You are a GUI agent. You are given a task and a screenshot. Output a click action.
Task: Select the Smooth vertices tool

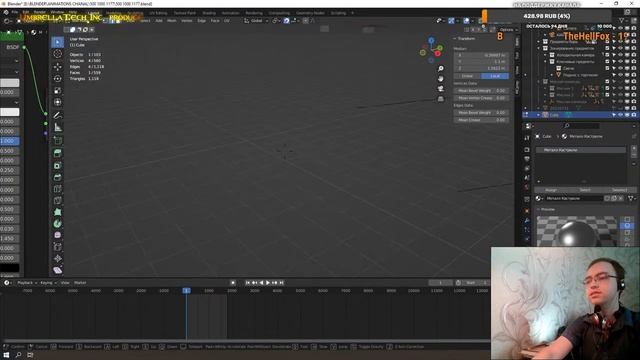[58, 235]
